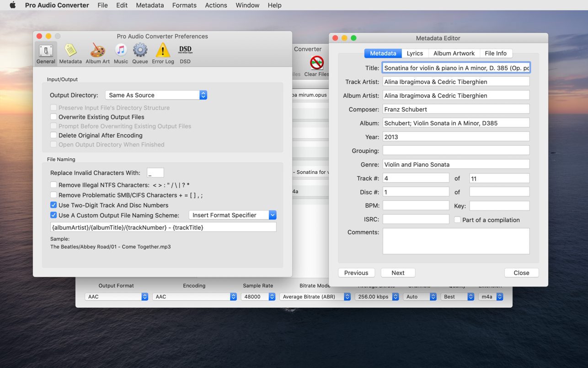The width and height of the screenshot is (588, 368).
Task: Open the Sample Rate 48000 dropdown
Action: (x=258, y=297)
